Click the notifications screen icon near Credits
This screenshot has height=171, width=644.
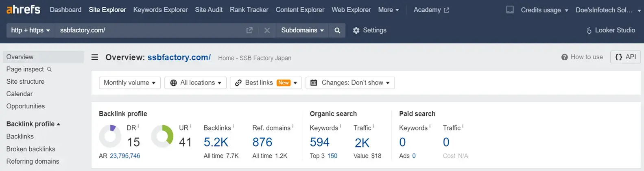tap(510, 9)
